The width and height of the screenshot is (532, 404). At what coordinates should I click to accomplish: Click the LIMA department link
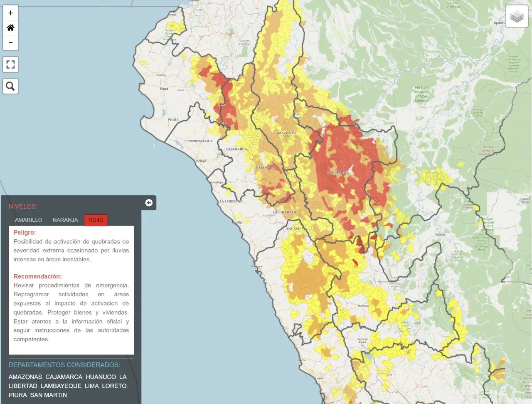click(91, 386)
